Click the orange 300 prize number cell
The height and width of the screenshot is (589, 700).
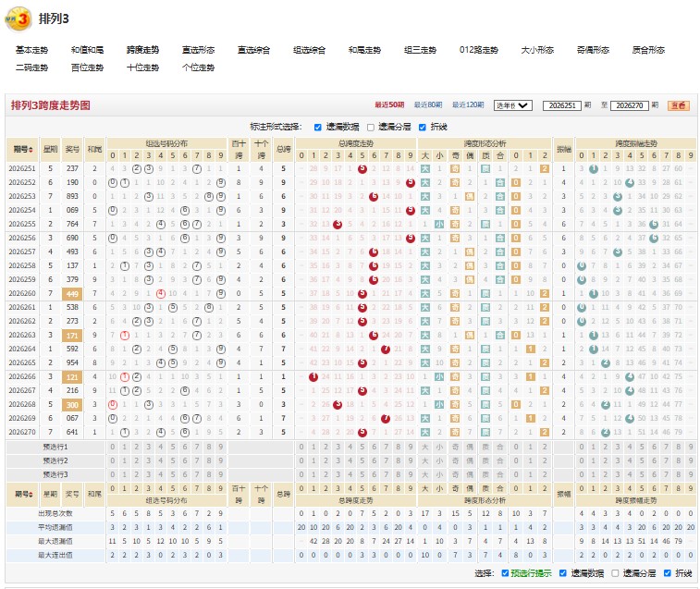pyautogui.click(x=72, y=405)
